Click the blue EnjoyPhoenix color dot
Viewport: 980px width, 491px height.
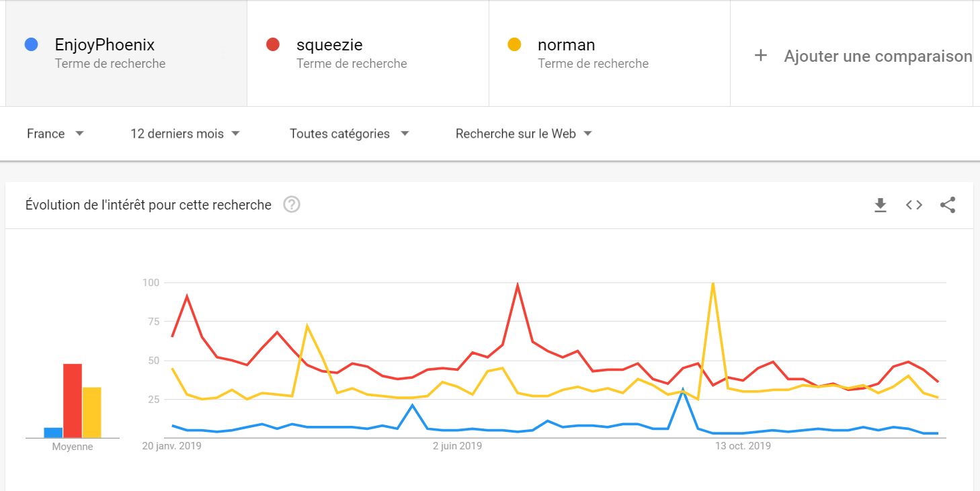click(31, 45)
